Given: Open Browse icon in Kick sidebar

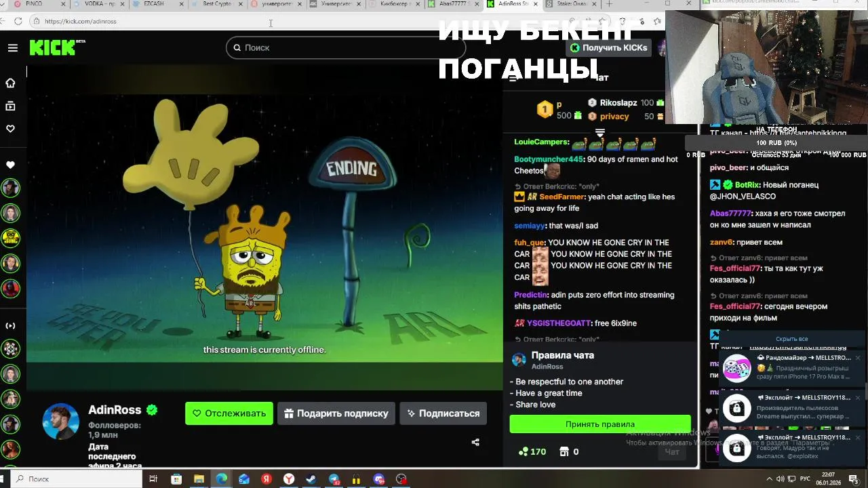Looking at the screenshot, I should point(10,106).
